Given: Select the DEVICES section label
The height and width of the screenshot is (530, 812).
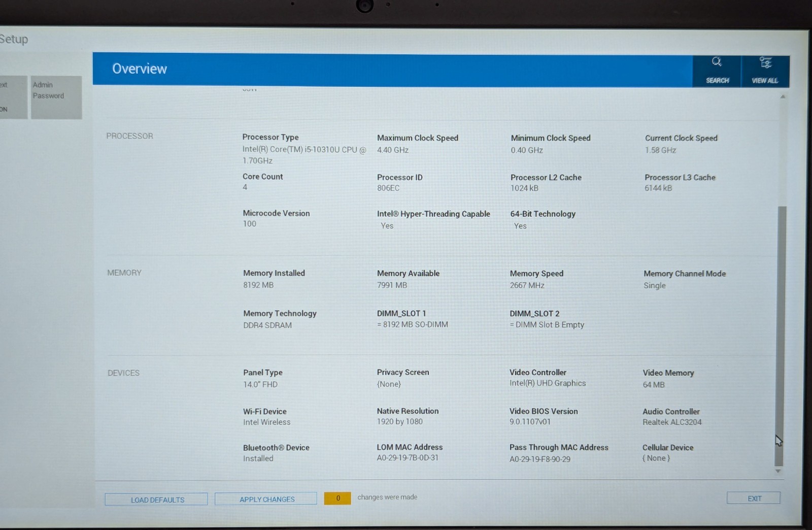Looking at the screenshot, I should point(123,373).
